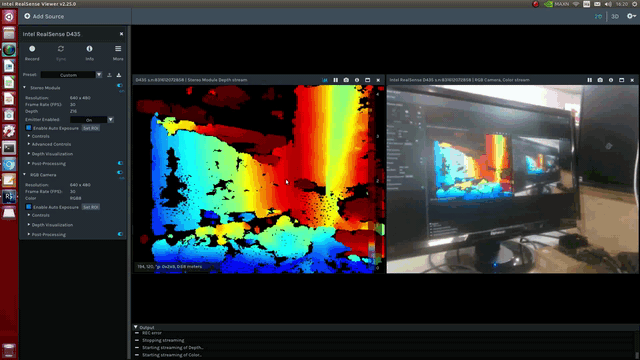This screenshot has width=640, height=360.
Task: Click the save preset download icon
Action: (x=119, y=75)
